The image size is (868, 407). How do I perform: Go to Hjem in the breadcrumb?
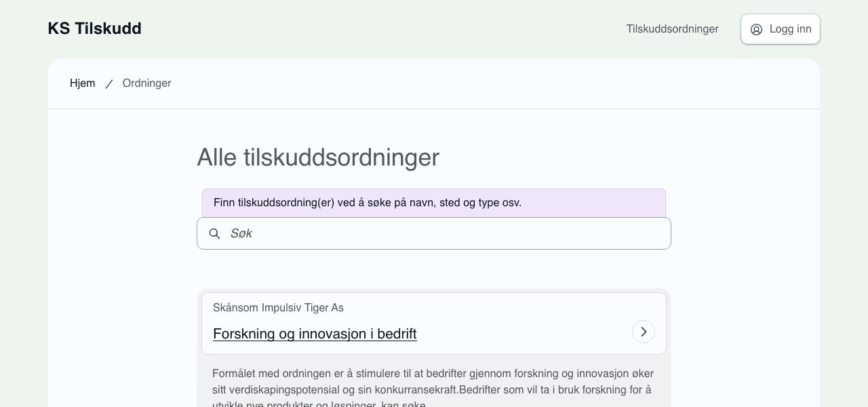[x=82, y=83]
